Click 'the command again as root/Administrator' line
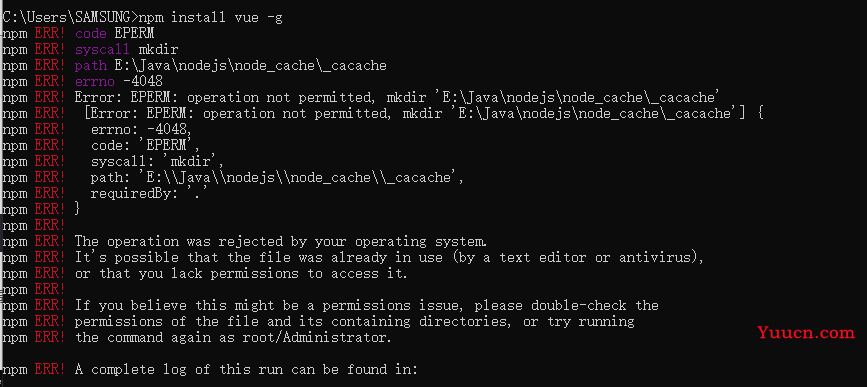The height and width of the screenshot is (387, 867). click(233, 337)
